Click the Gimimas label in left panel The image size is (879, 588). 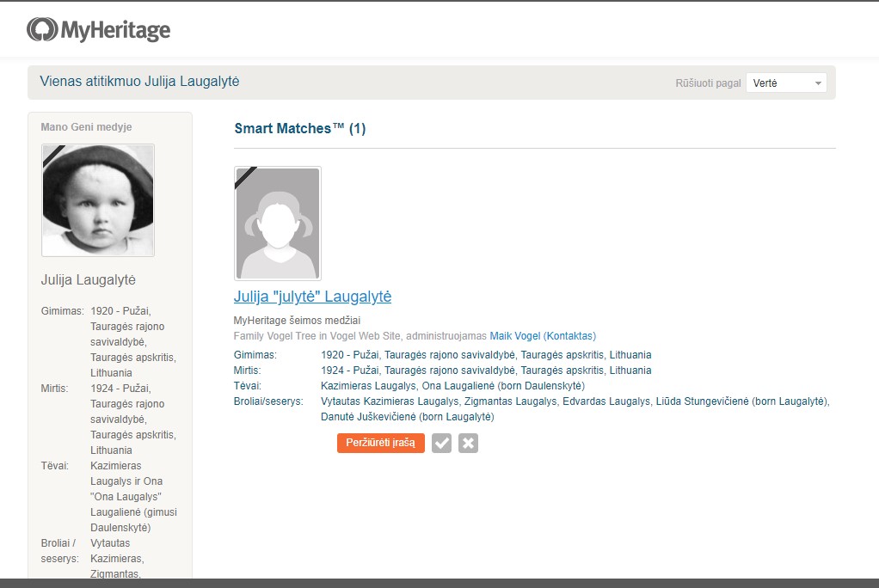click(62, 311)
